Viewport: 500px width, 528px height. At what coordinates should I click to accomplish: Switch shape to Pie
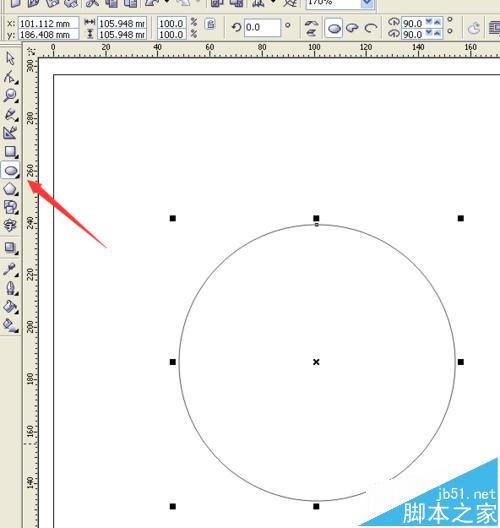pyautogui.click(x=352, y=28)
